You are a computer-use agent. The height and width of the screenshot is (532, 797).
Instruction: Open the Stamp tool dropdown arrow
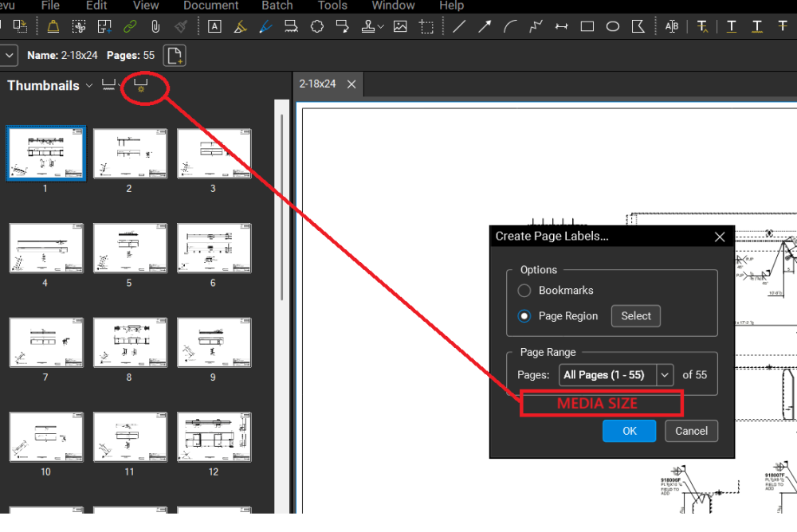tap(381, 27)
